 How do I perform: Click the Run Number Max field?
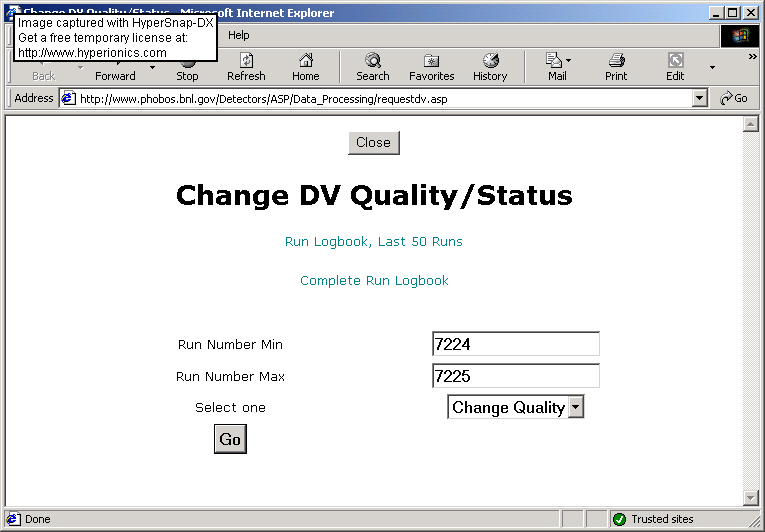(x=516, y=376)
